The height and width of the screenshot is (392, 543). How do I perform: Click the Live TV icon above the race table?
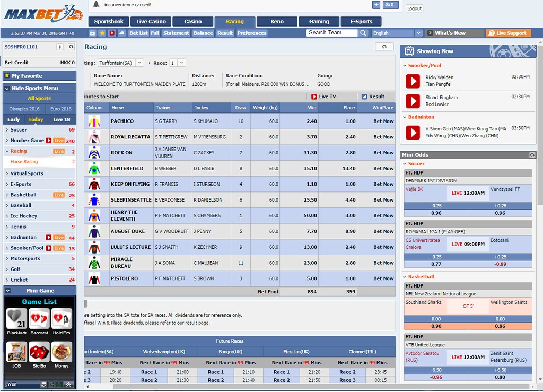coord(314,97)
